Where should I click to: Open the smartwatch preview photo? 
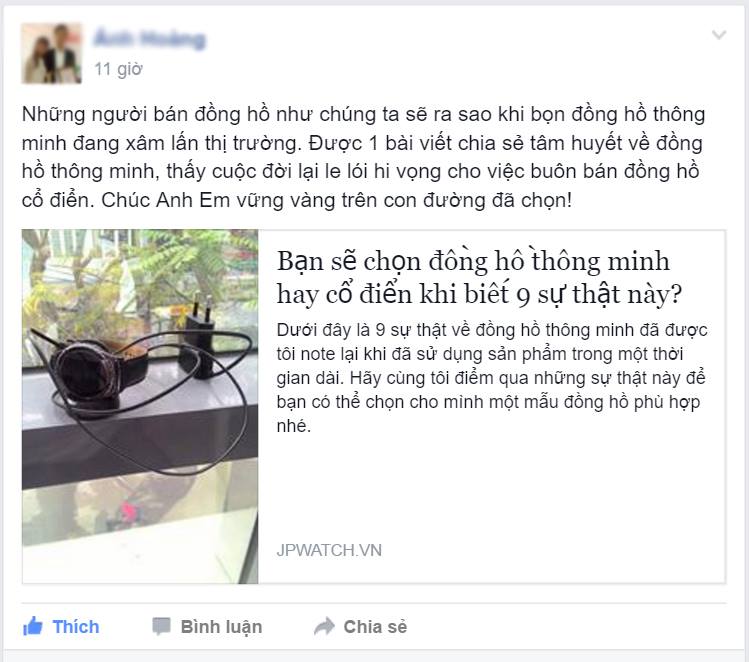coord(140,406)
